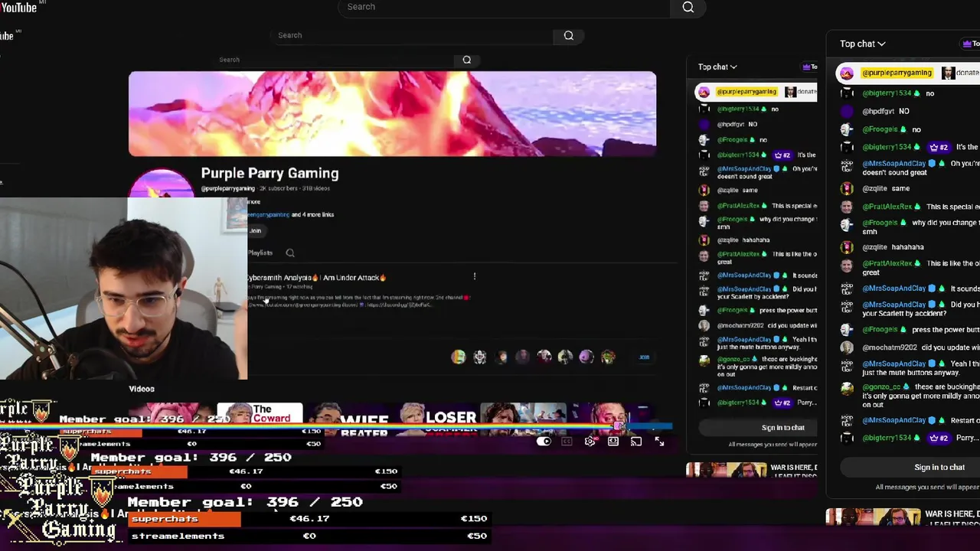Click the cast to TV icon
Viewport: 980px width, 551px height.
pyautogui.click(x=636, y=442)
